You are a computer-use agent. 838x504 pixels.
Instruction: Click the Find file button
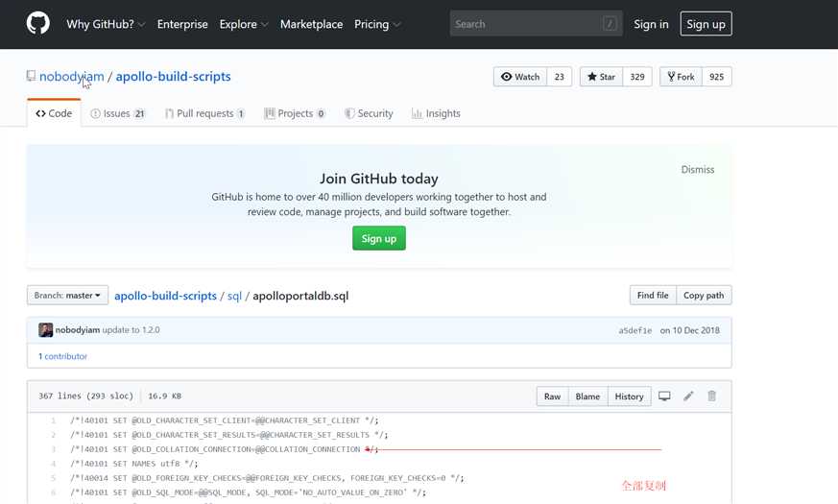[653, 295]
